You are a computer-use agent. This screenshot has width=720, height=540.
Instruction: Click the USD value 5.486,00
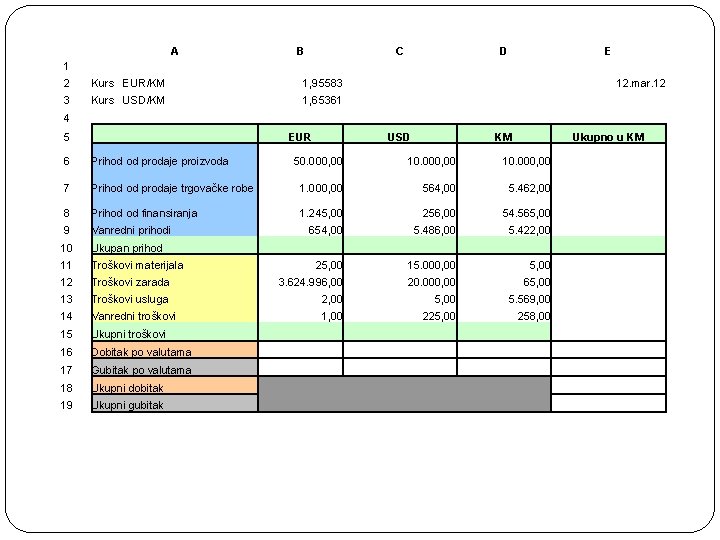coord(434,230)
